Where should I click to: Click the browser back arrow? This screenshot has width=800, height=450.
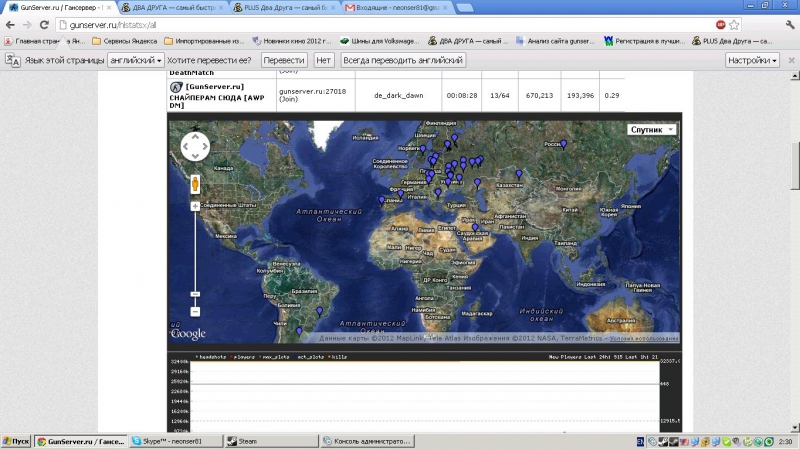[9, 24]
